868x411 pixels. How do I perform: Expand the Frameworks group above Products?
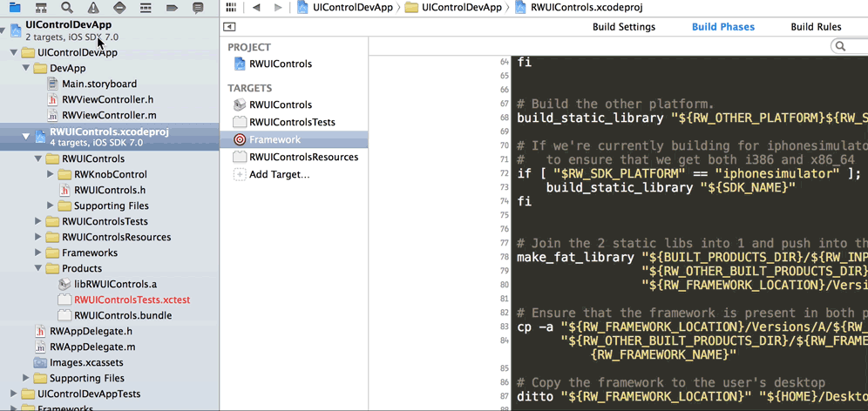[x=37, y=253]
